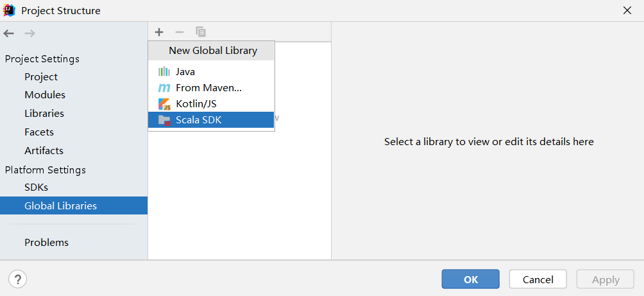Confirm with the OK button

[x=471, y=279]
